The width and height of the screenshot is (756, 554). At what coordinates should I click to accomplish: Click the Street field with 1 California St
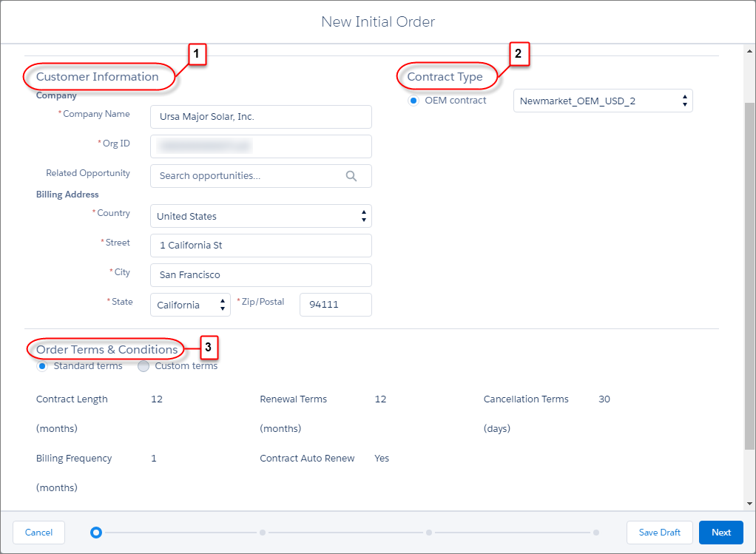[261, 246]
